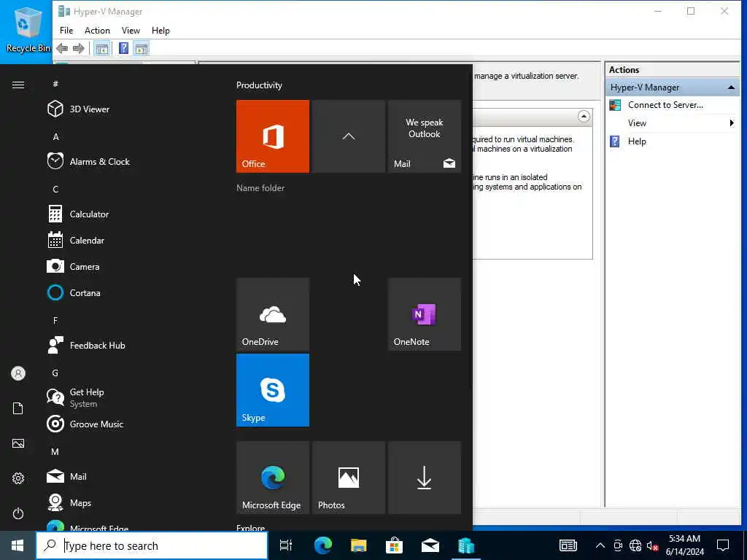Open Help menu in Hyper-V Manager
The width and height of the screenshot is (747, 560).
click(160, 31)
